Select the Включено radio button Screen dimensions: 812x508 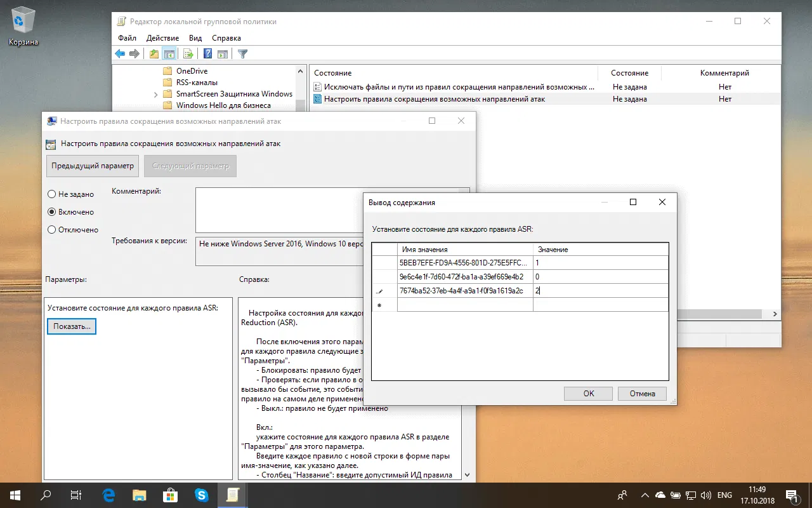pyautogui.click(x=52, y=211)
